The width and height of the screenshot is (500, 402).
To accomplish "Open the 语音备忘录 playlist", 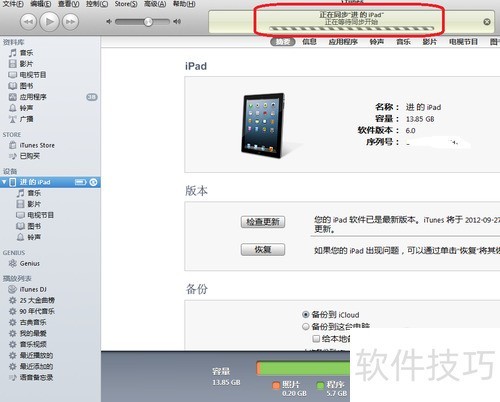I will point(36,377).
